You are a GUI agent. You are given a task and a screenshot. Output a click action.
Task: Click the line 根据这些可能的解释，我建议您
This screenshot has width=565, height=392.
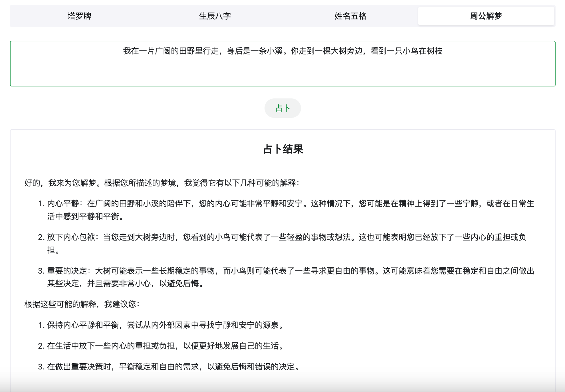point(82,304)
